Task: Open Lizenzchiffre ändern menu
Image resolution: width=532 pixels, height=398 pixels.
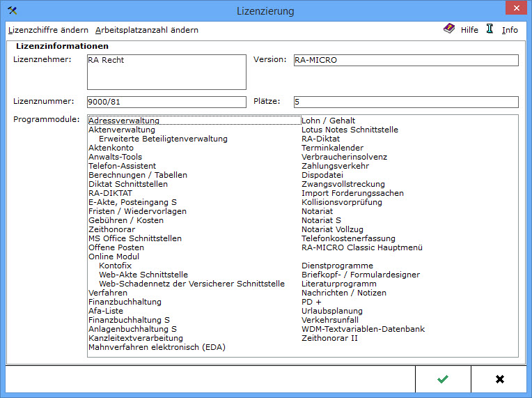Action: click(48, 30)
